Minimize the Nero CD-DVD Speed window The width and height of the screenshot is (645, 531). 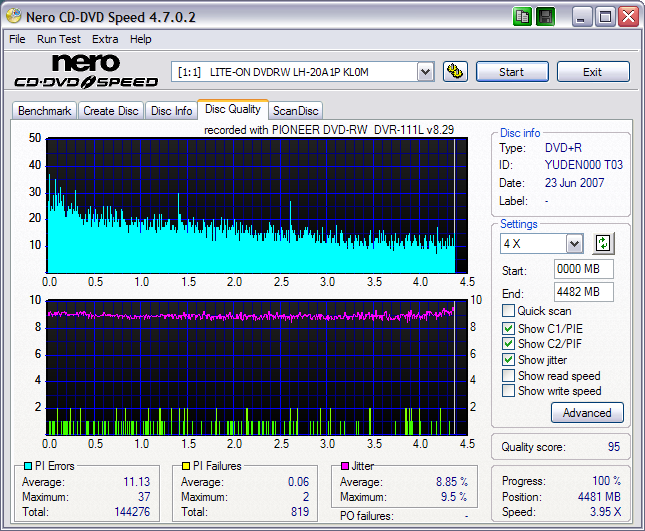[x=582, y=16]
